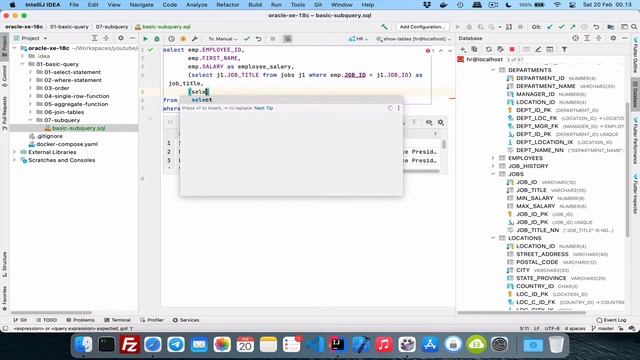Open the Services tool window tab
The width and height of the screenshot is (640, 360).
186,320
